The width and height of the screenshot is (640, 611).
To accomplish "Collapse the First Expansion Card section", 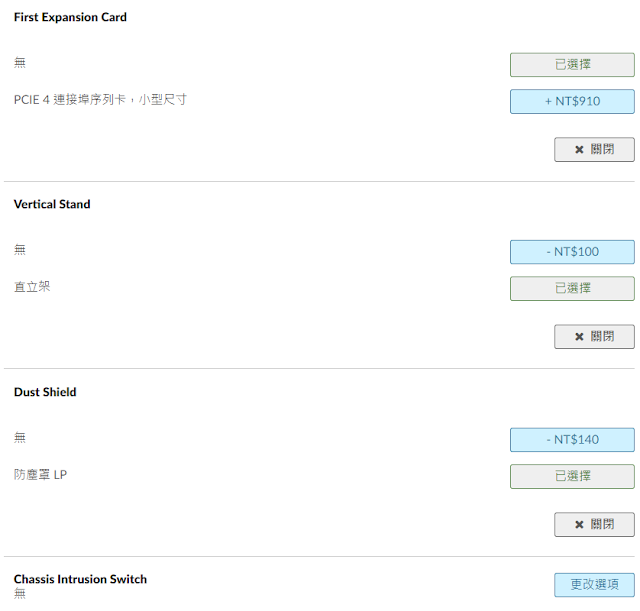I will click(594, 150).
